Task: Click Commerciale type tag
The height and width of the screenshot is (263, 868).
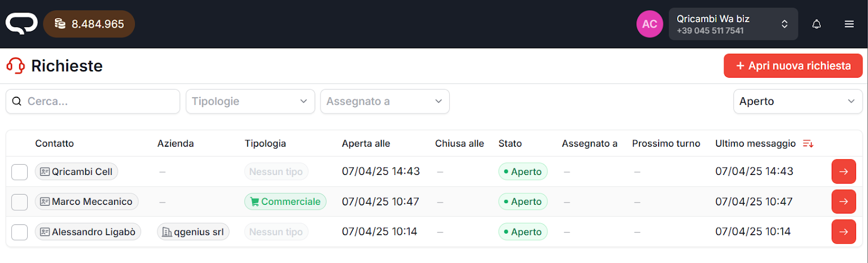Action: (x=285, y=202)
